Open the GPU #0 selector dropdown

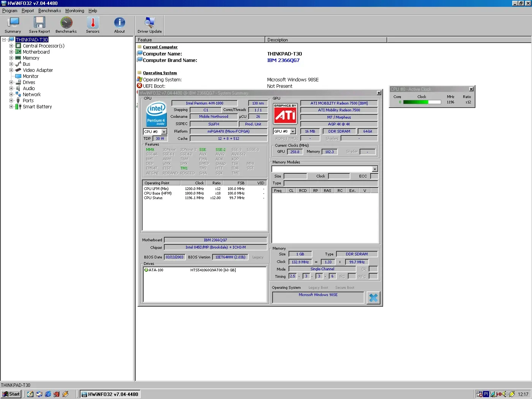pos(293,131)
